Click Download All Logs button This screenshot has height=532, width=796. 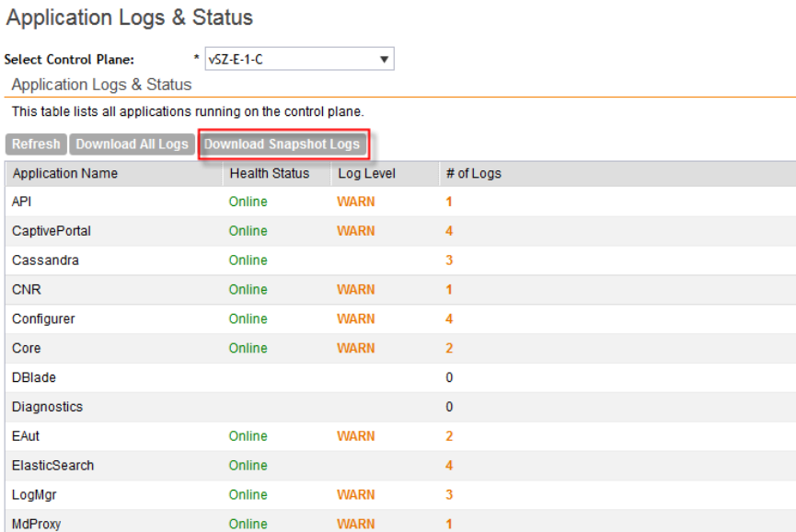pyautogui.click(x=132, y=145)
